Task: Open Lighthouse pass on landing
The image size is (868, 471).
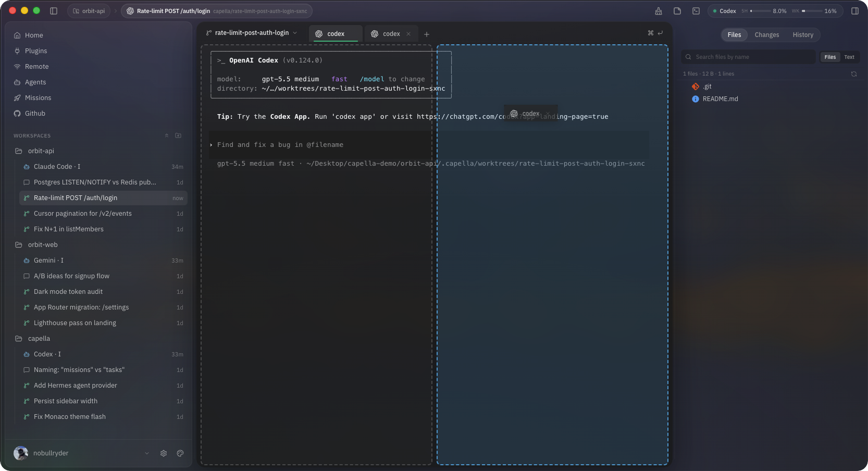Action: [103, 323]
